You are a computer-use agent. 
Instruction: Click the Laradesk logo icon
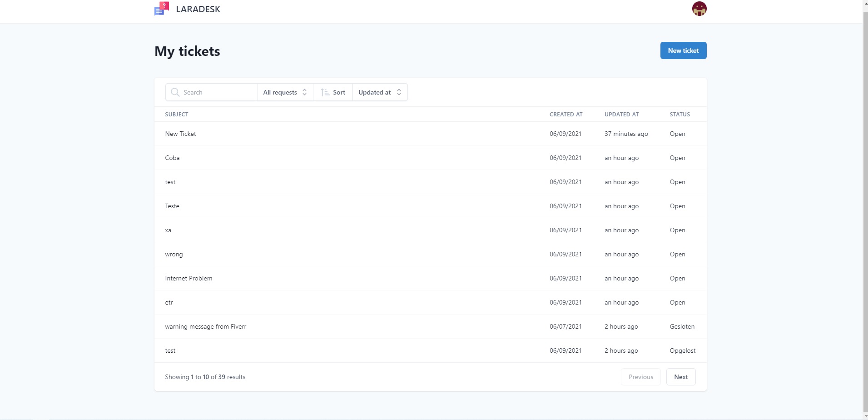[162, 9]
